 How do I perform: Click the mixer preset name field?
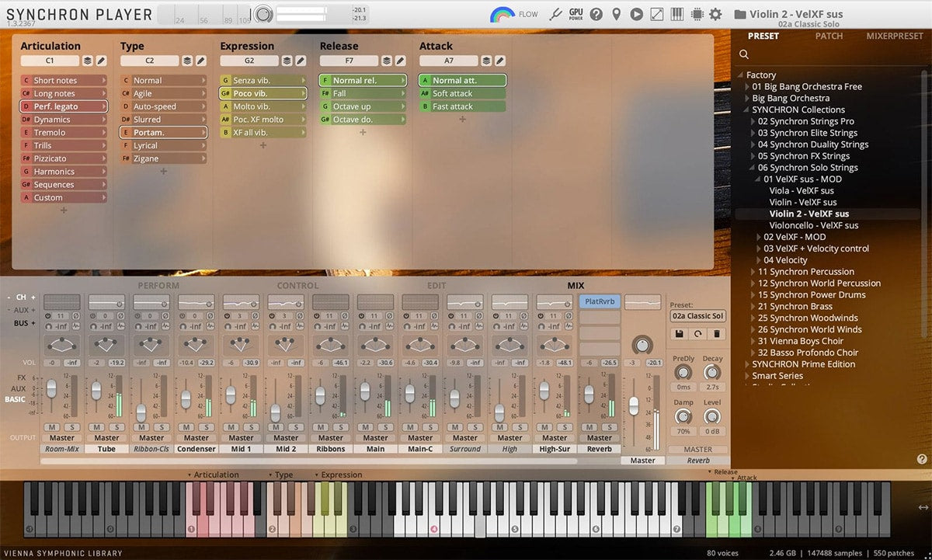(x=698, y=316)
